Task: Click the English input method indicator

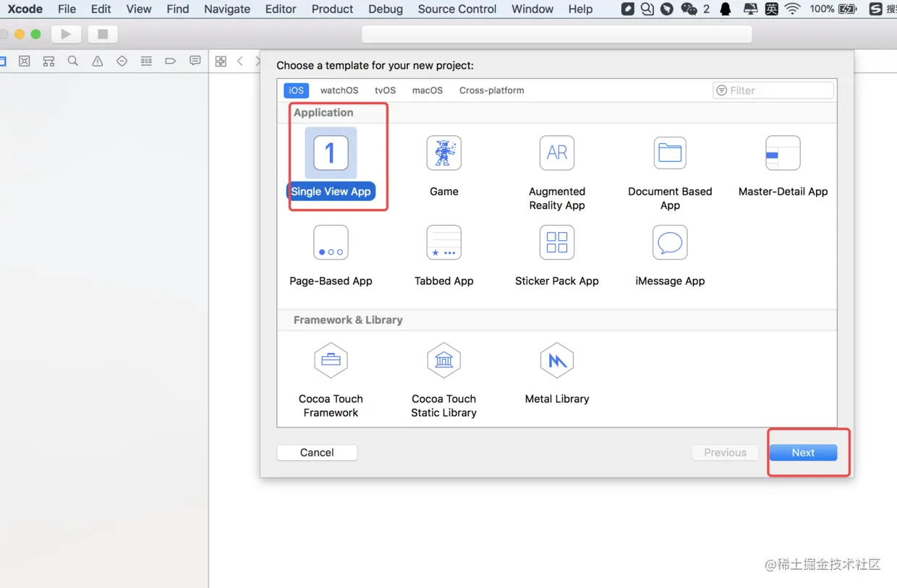Action: coord(772,9)
